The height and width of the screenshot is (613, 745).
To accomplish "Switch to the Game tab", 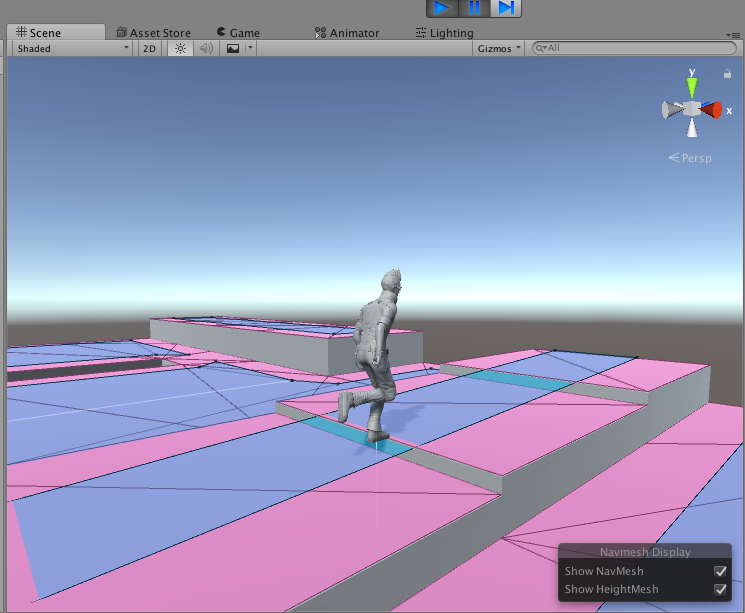I will (238, 32).
